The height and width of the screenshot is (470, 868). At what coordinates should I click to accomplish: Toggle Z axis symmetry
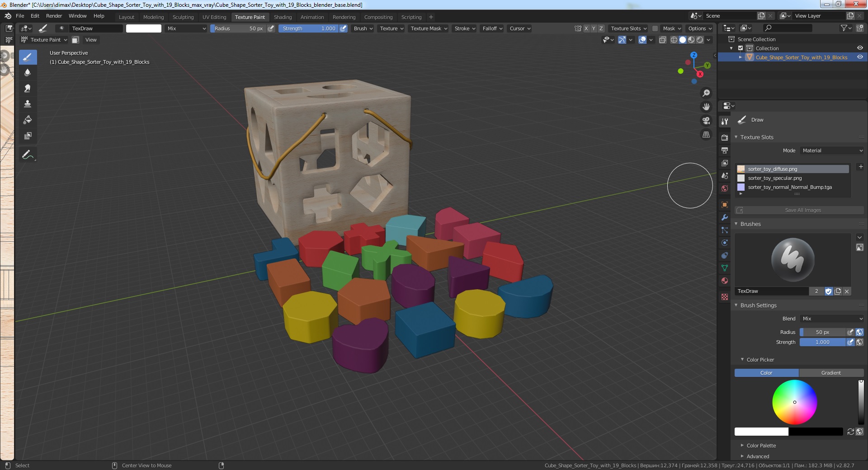(601, 28)
